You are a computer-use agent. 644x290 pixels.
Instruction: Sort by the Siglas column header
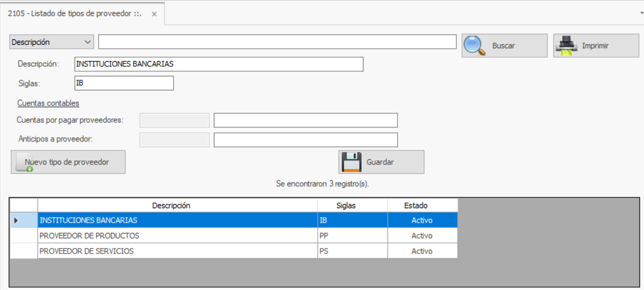[x=352, y=205]
